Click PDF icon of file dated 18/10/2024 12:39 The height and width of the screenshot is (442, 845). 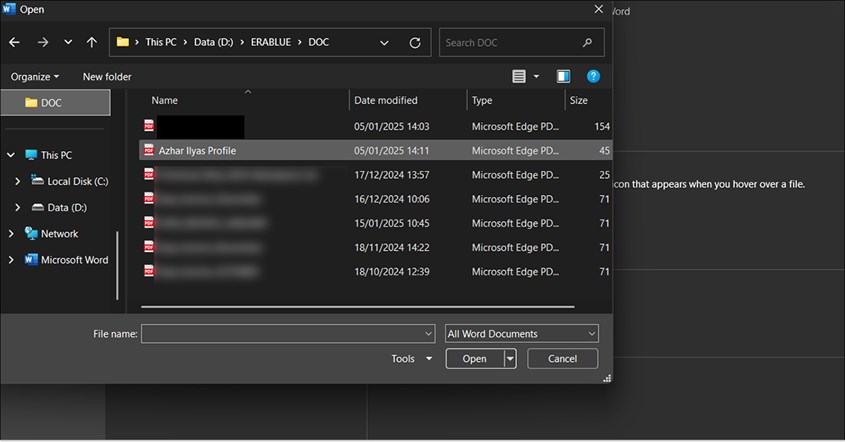click(149, 271)
